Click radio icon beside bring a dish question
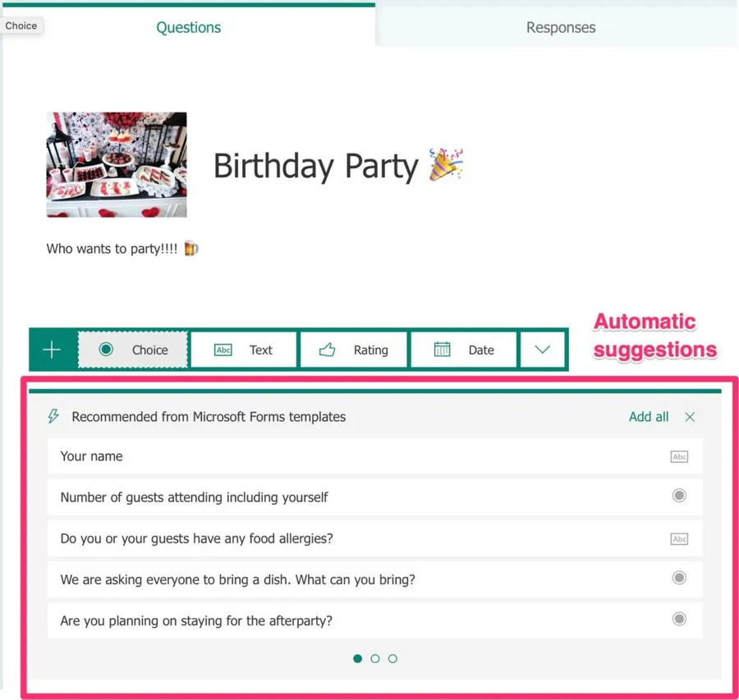The width and height of the screenshot is (739, 700). [x=679, y=578]
